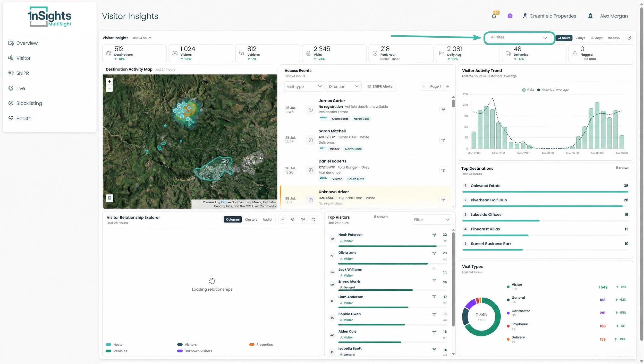This screenshot has width=644, height=364.
Task: Expand the All sites dropdown
Action: tap(519, 38)
